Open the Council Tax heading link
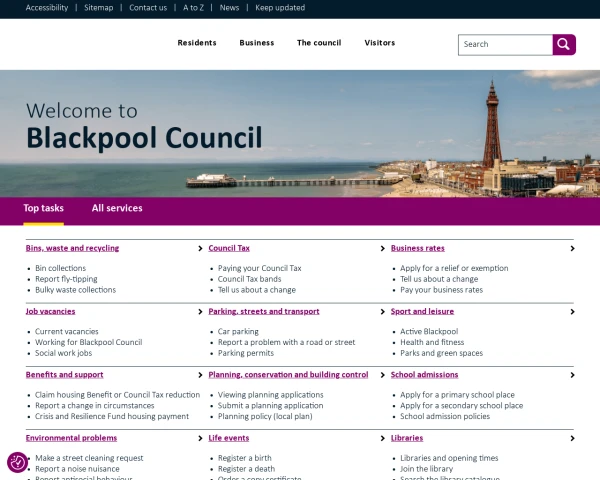The width and height of the screenshot is (600, 480). pos(229,248)
